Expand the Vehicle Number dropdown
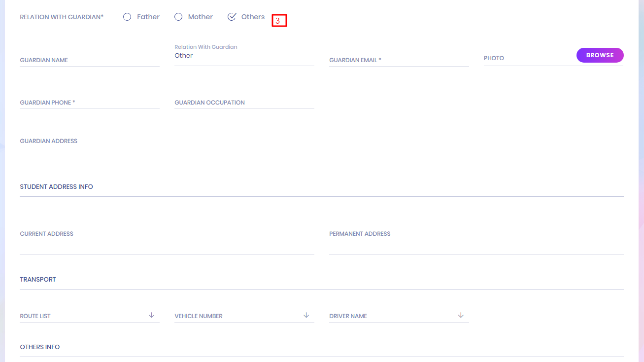This screenshot has width=644, height=362. tap(238, 316)
